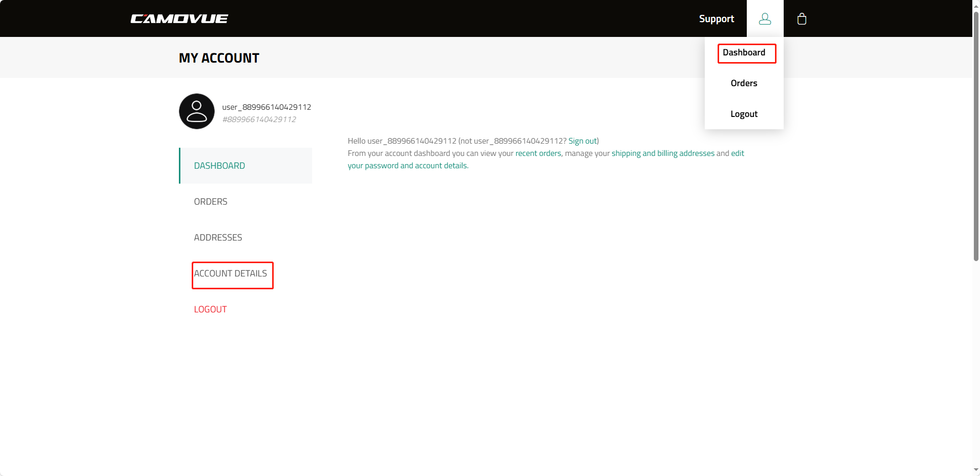Click the scrollbar down arrow
Screen dimensions: 980x476
coord(976,469)
